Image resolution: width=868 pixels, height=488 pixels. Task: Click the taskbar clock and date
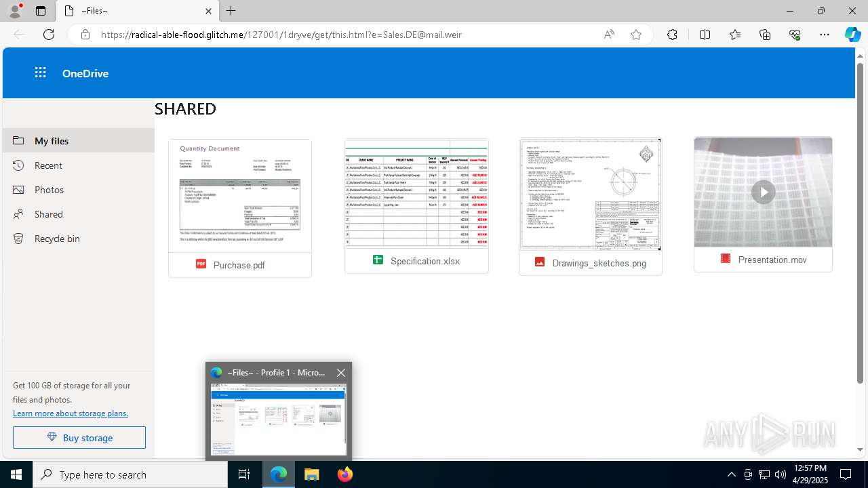coord(810,474)
